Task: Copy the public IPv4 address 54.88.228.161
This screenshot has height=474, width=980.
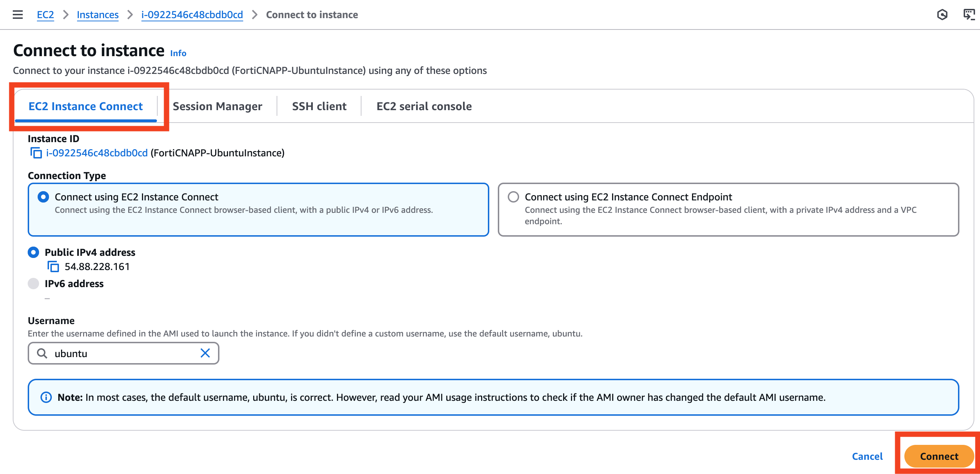Action: click(53, 266)
